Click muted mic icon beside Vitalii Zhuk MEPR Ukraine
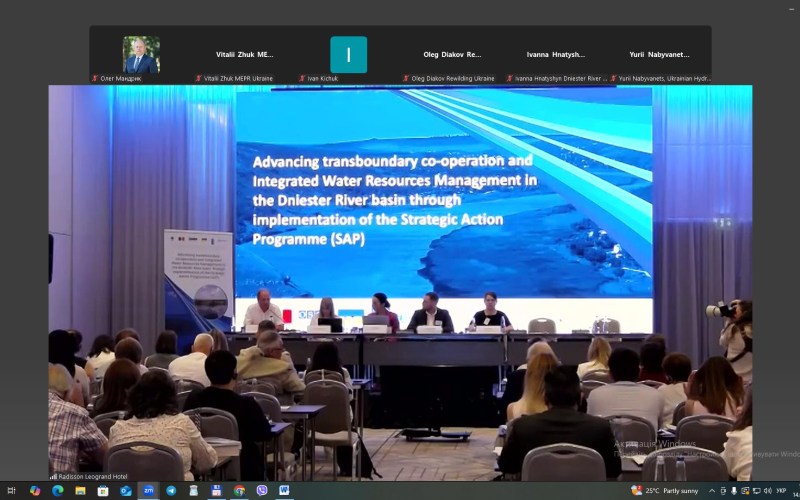 (x=198, y=79)
